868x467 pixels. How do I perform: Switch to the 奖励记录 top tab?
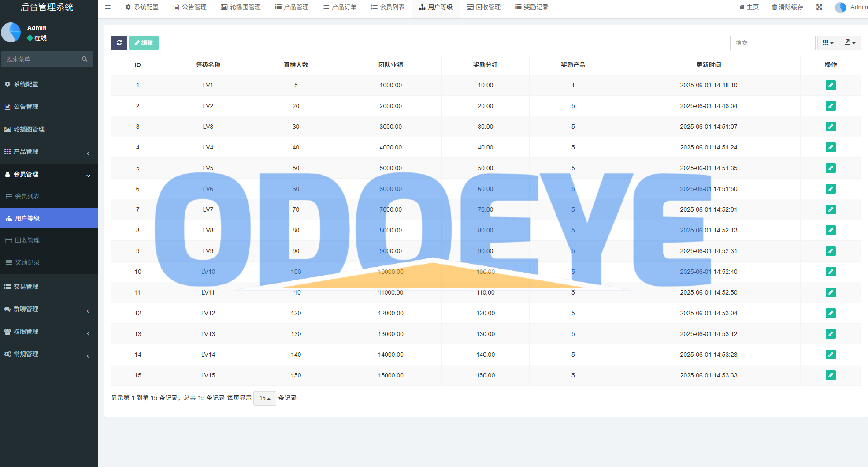pyautogui.click(x=531, y=7)
